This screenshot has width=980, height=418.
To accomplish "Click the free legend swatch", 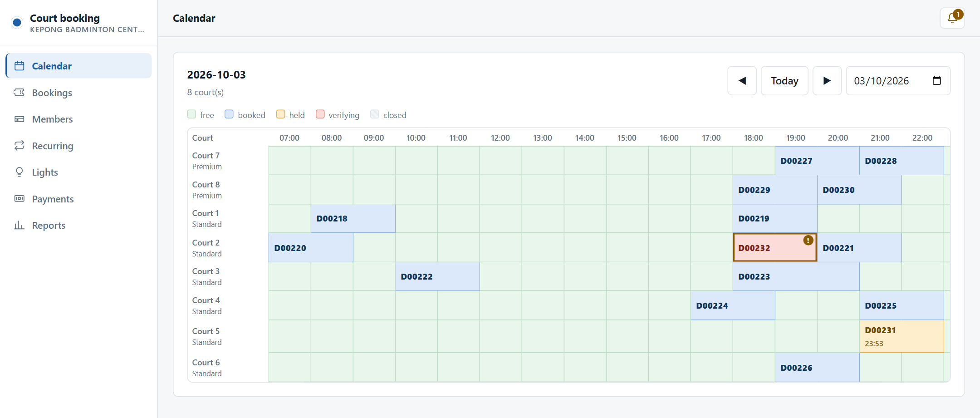I will tap(191, 114).
